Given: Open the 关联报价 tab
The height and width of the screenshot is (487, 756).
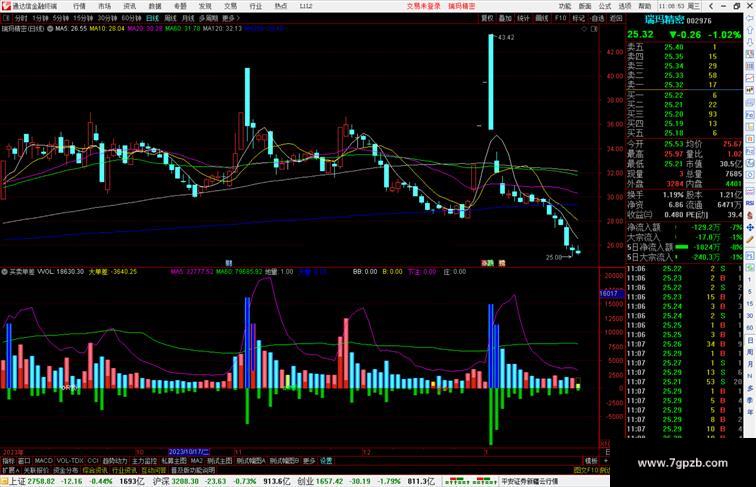Looking at the screenshot, I should [36, 470].
